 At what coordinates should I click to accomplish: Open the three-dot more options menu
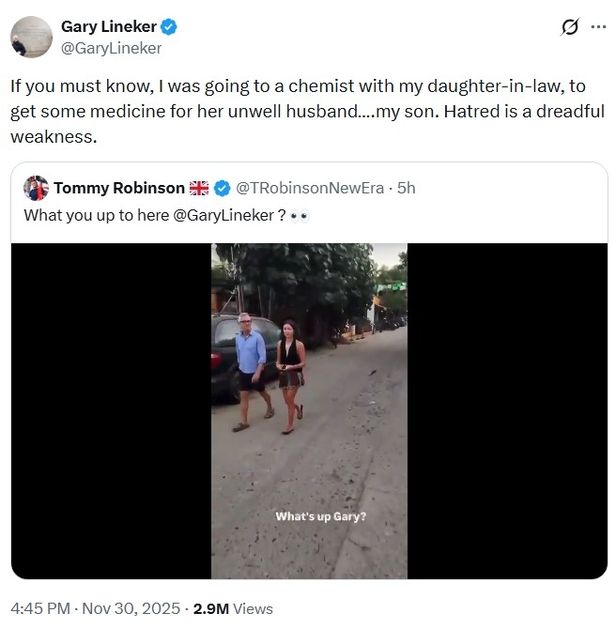[599, 27]
